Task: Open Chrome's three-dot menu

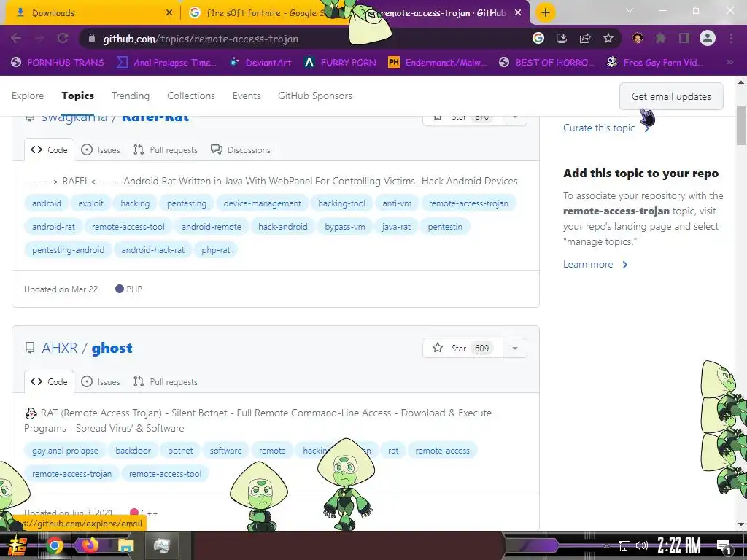Action: point(731,39)
